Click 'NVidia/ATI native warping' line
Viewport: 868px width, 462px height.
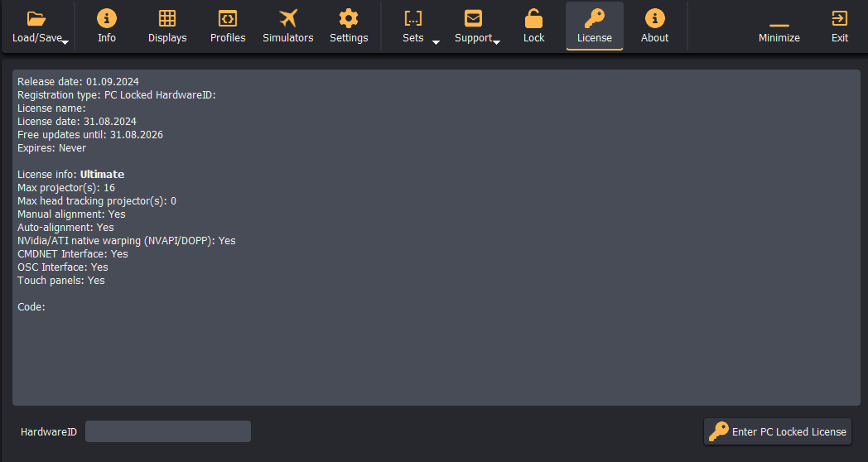(126, 241)
